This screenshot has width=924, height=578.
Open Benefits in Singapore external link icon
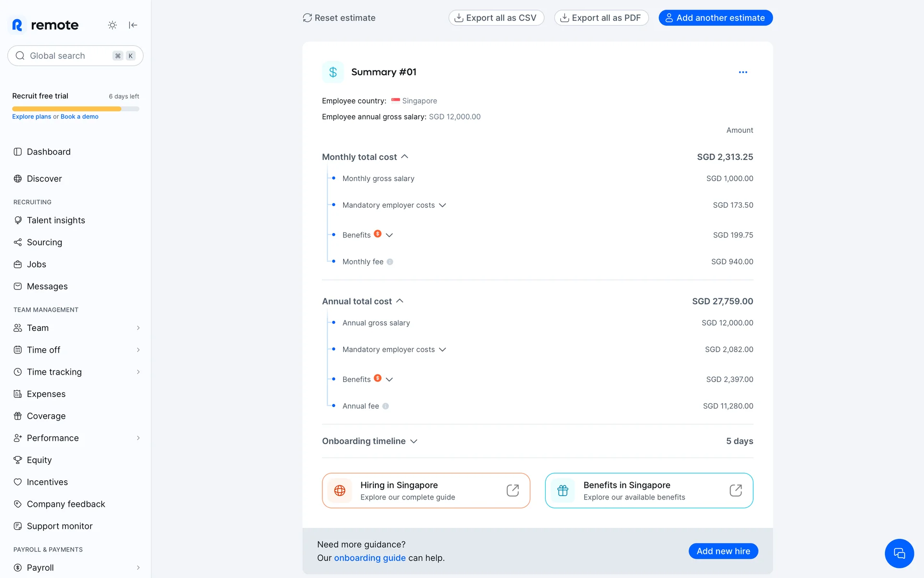735,490
